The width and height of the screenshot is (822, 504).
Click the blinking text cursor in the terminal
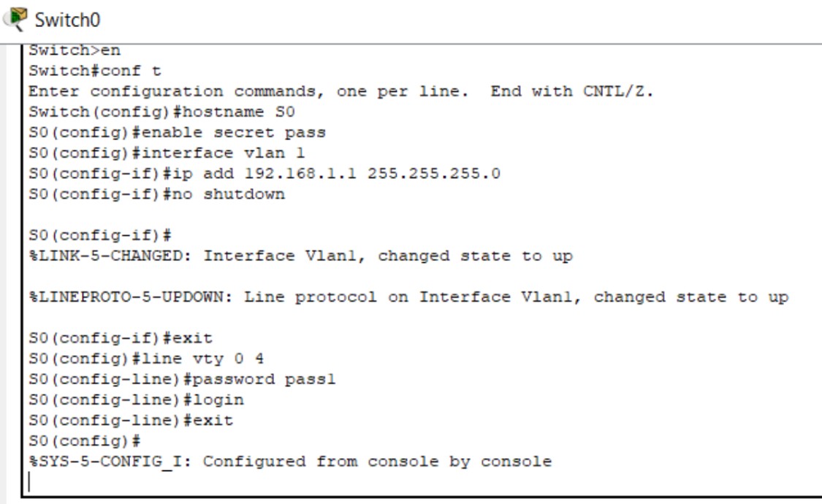point(30,481)
